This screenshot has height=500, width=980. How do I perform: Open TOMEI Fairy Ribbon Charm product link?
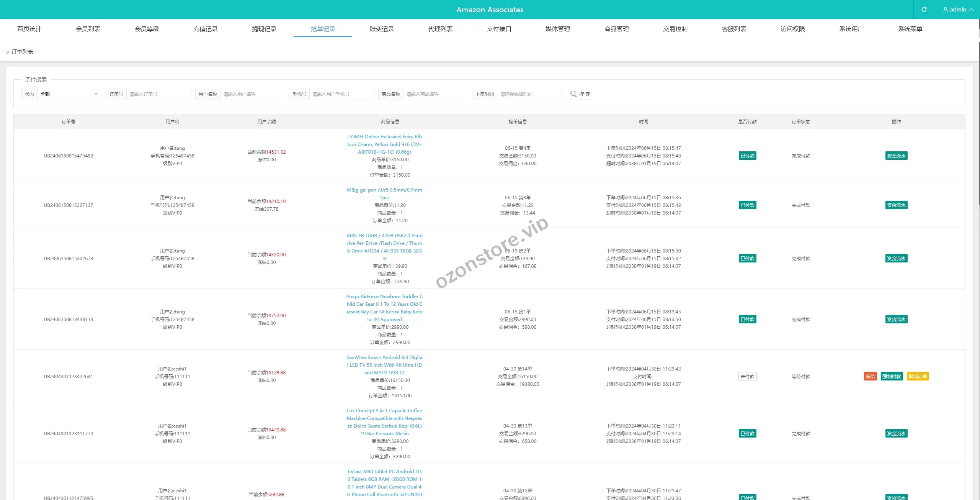[x=384, y=144]
